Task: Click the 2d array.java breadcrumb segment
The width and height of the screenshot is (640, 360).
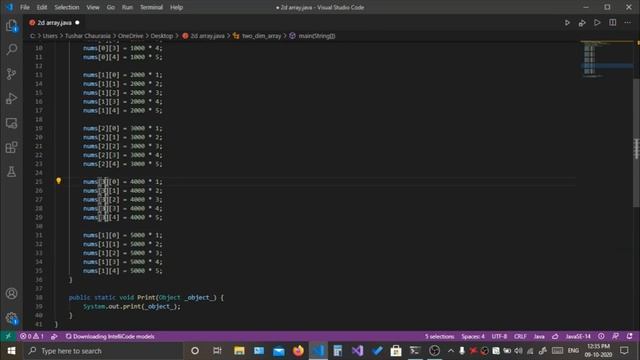Action: coord(204,36)
